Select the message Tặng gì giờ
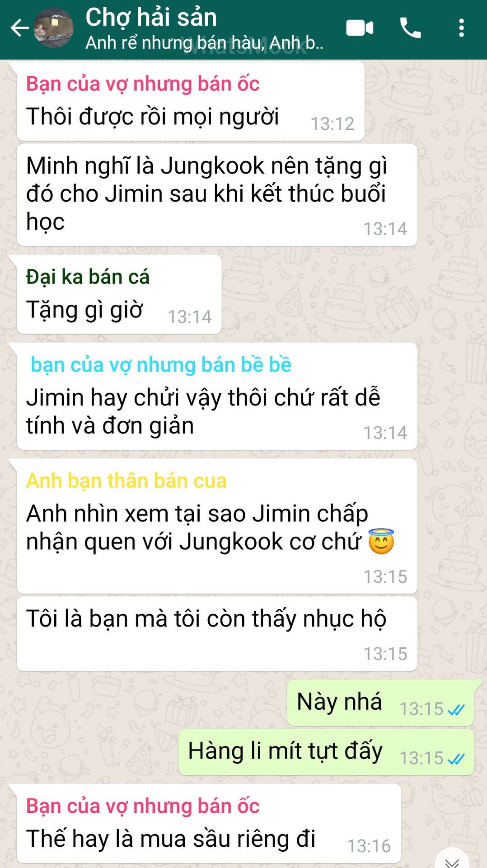Screen dimensions: 487x868 point(119,294)
